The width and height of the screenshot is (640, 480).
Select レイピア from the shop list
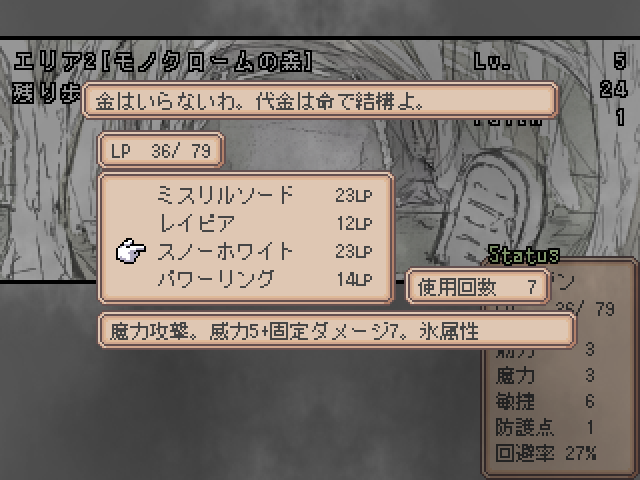196,223
